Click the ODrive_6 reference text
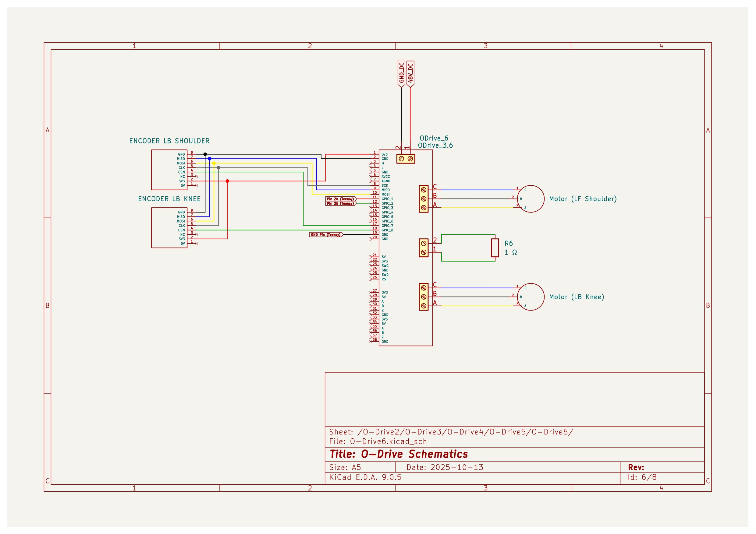Viewport: 756px width, 534px height. pyautogui.click(x=434, y=138)
